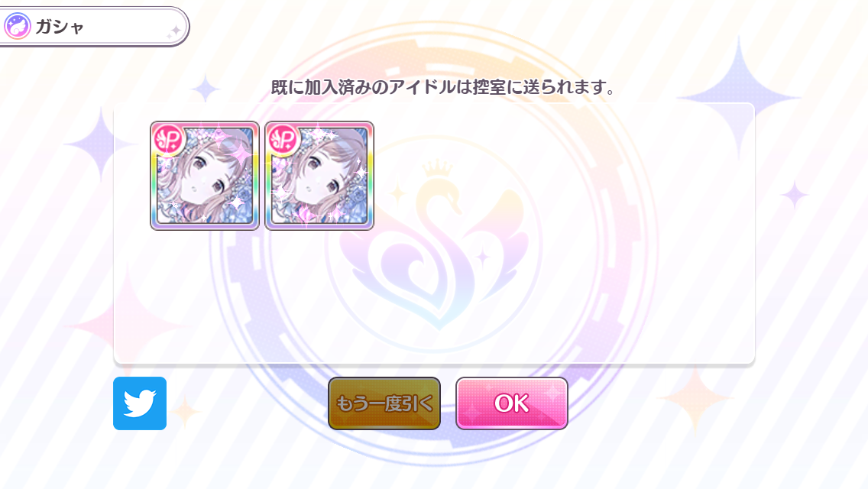Click the small sparkle beside the Twitter button
The image size is (868, 489).
pyautogui.click(x=186, y=412)
